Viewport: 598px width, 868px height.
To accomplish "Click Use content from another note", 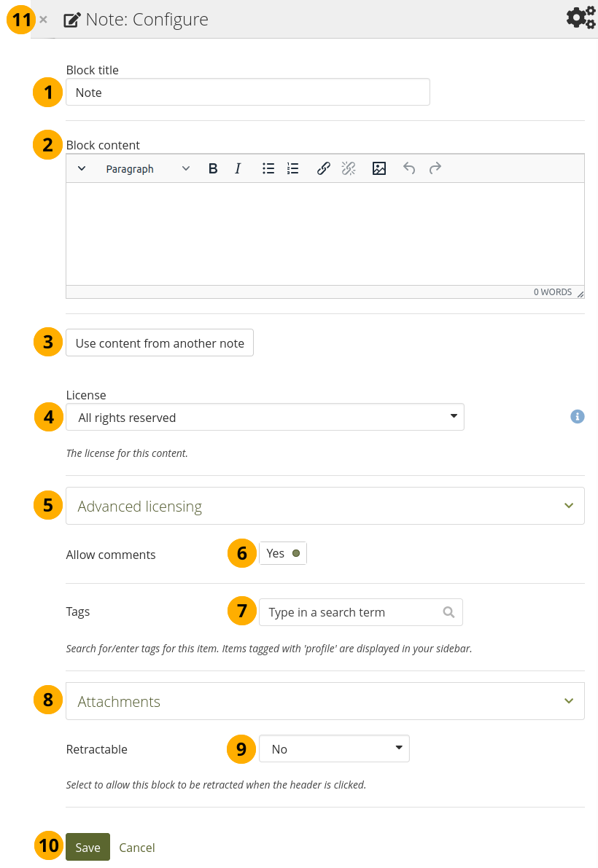I will point(160,343).
